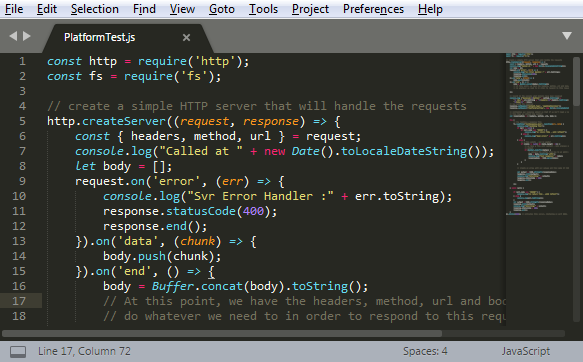The width and height of the screenshot is (583, 362).
Task: Open the Help menu
Action: [430, 9]
